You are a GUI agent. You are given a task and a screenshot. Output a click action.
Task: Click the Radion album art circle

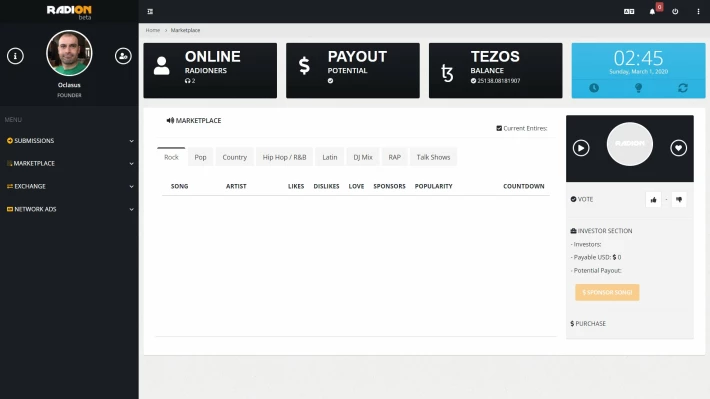[x=630, y=144]
